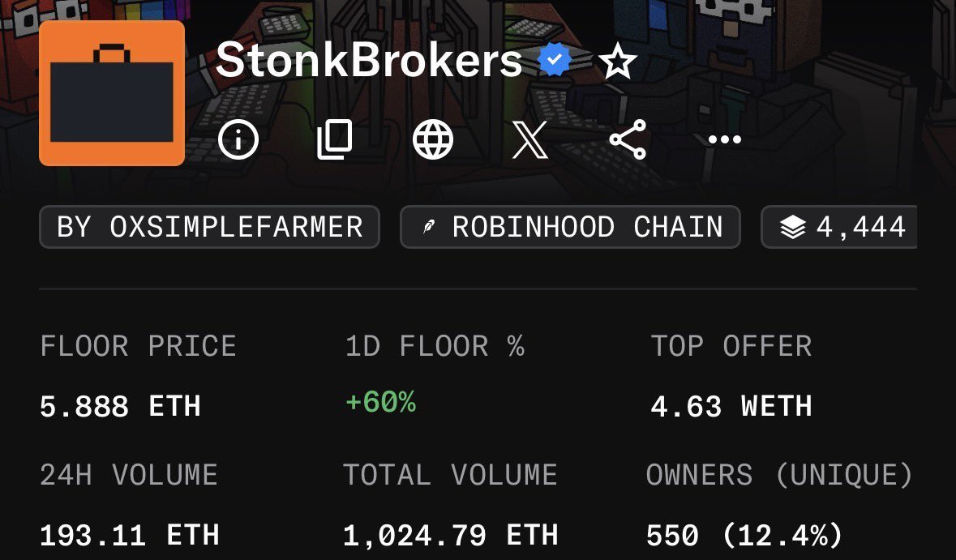956x560 pixels.
Task: Select the 5.888 ETH floor price value
Action: click(x=120, y=406)
